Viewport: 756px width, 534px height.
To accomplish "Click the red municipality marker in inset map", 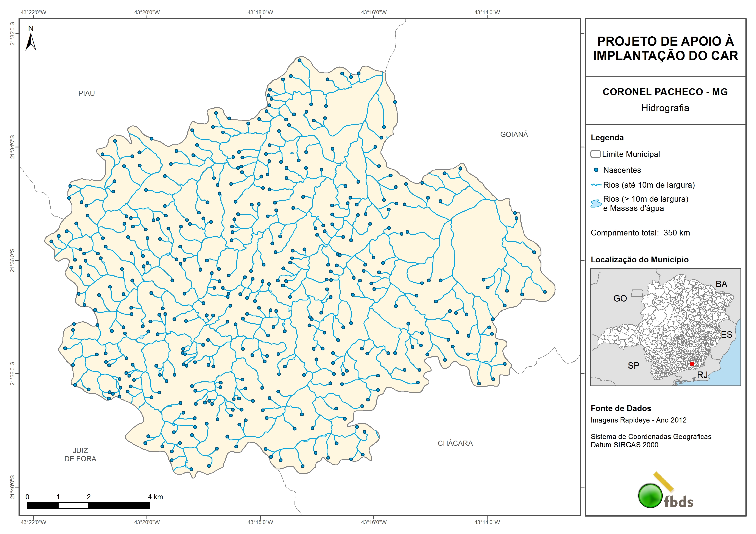I will point(692,364).
